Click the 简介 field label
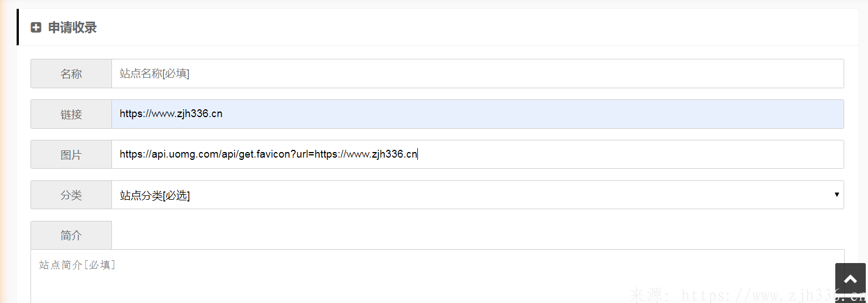 71,235
